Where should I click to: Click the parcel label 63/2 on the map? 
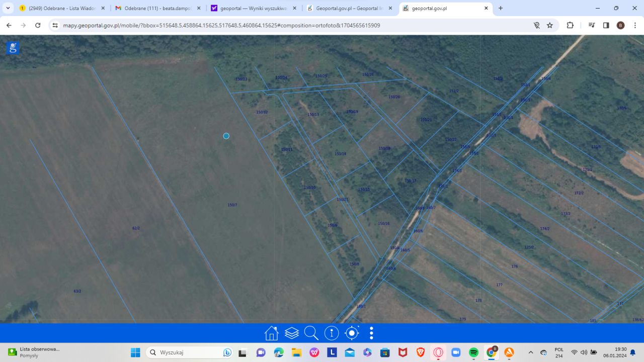click(77, 291)
